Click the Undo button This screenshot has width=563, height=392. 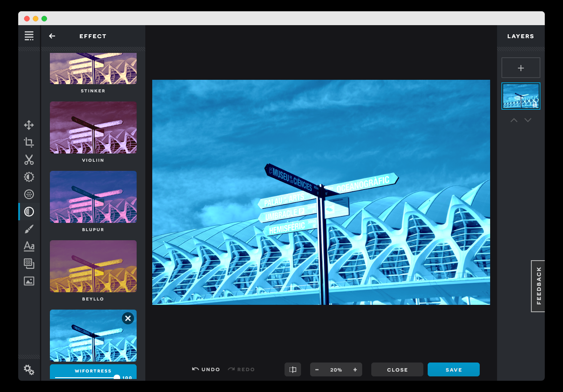206,369
